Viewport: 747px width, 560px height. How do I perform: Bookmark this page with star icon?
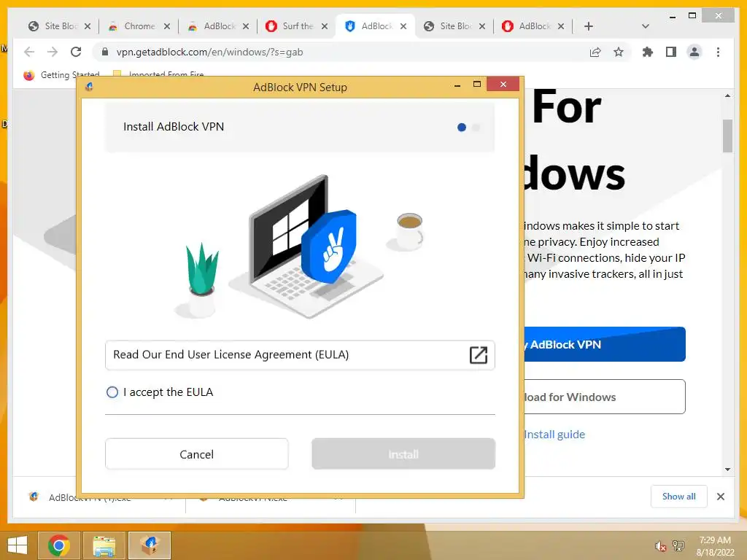click(x=619, y=52)
